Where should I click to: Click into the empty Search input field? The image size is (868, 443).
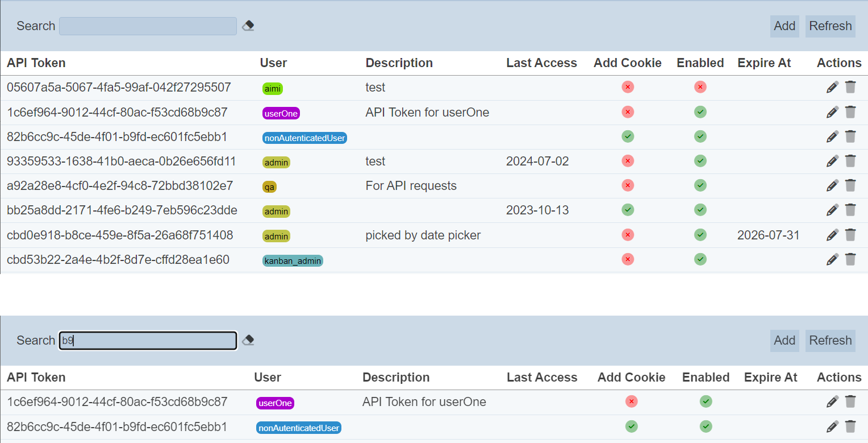click(x=148, y=26)
